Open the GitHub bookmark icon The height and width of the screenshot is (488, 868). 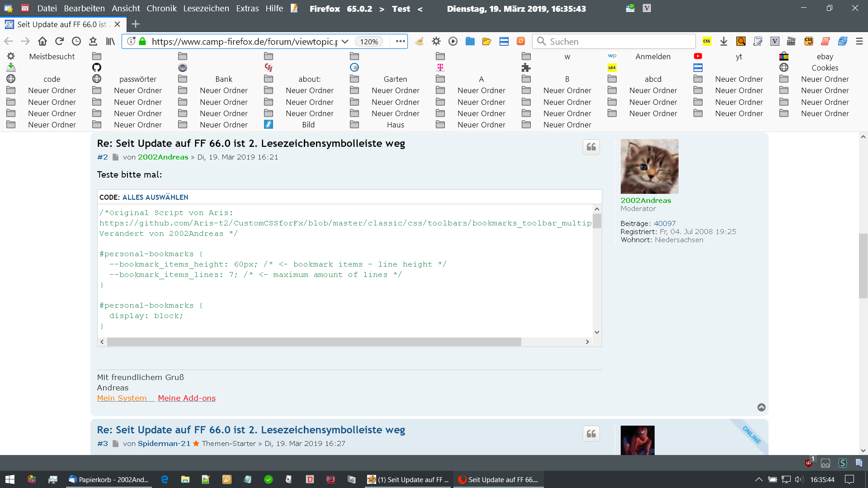pos(97,68)
